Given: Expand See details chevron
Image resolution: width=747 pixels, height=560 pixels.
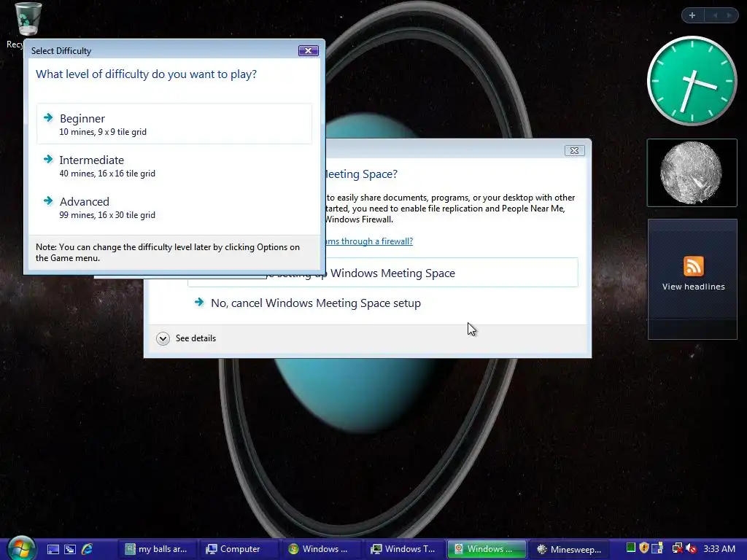Looking at the screenshot, I should (x=163, y=338).
